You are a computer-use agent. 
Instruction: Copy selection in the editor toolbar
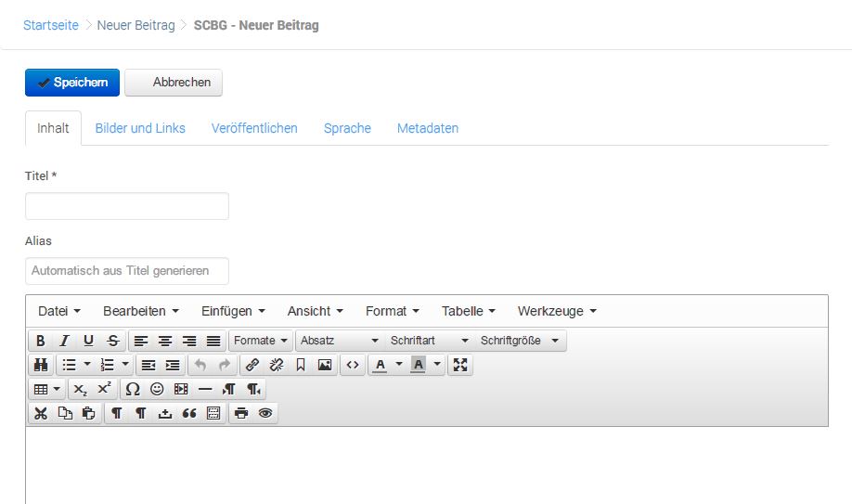[x=65, y=413]
